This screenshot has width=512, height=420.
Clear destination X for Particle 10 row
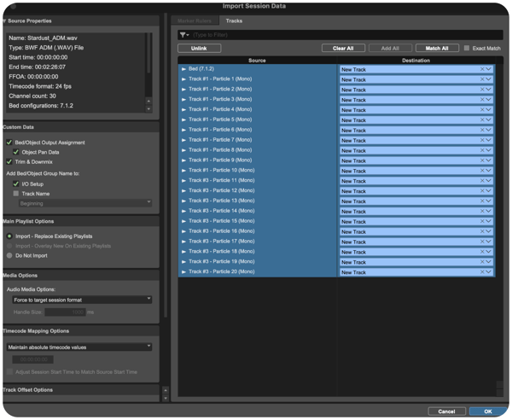(x=482, y=171)
